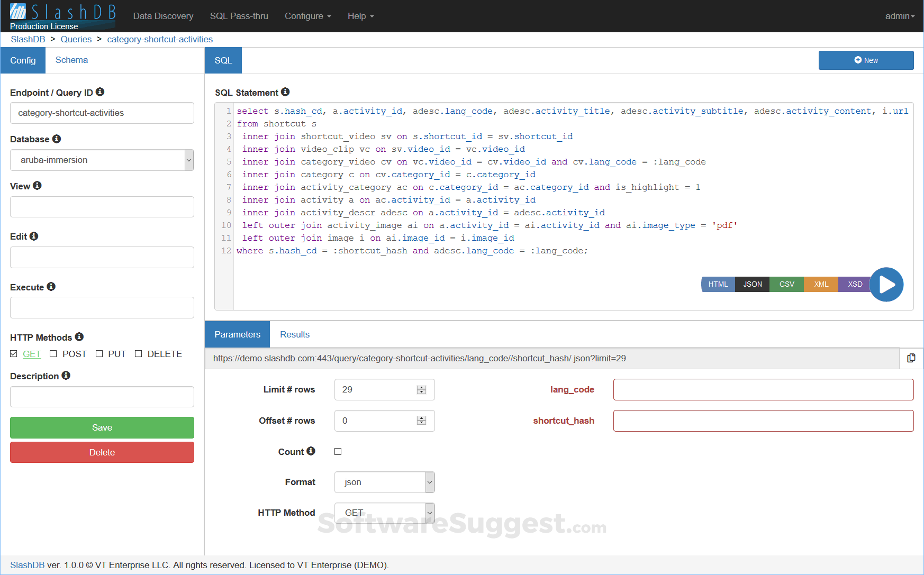This screenshot has width=924, height=575.
Task: Copy the query URL using the copy icon
Action: [911, 358]
